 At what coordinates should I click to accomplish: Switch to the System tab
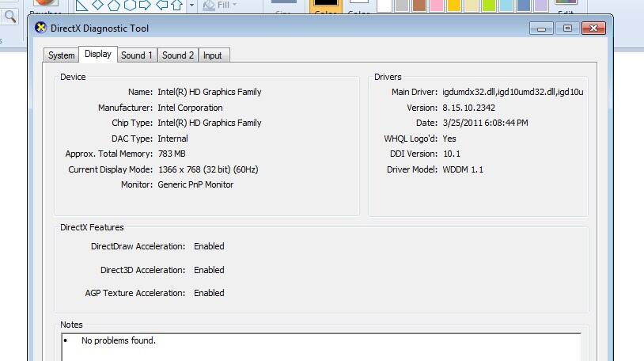click(61, 55)
